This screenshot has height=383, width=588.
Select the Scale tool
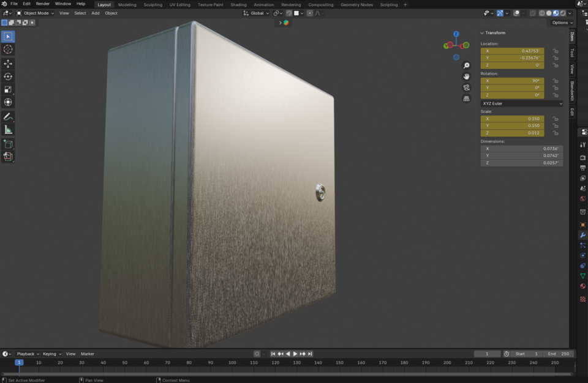click(8, 89)
